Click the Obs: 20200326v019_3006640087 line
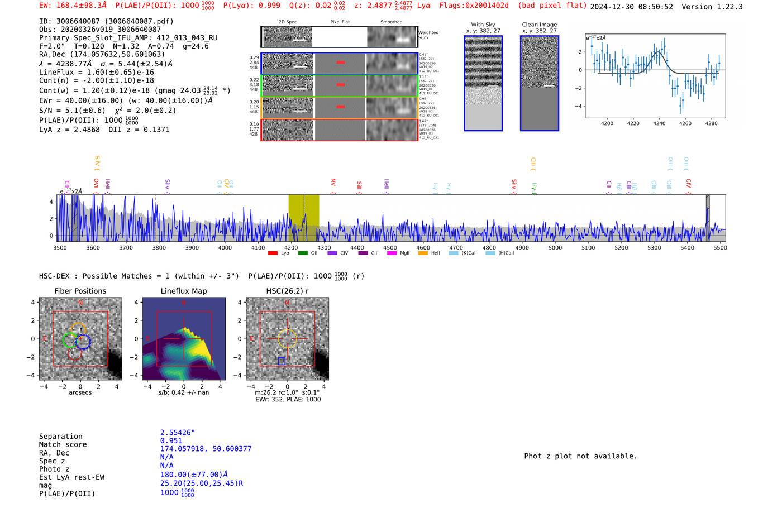 100,30
